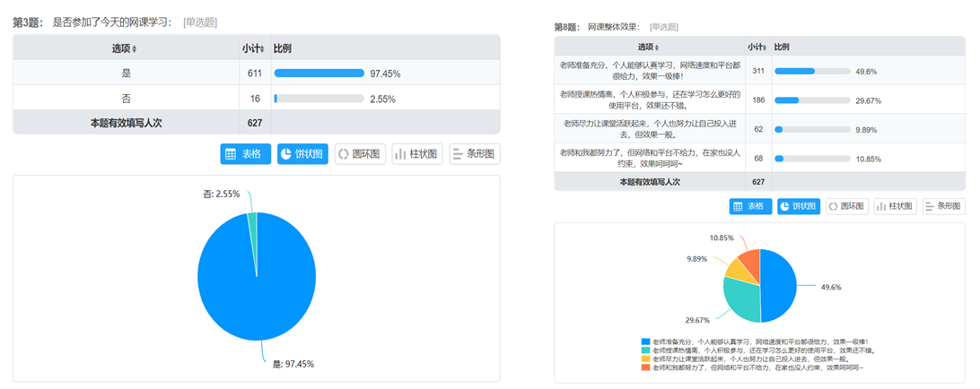Sort Question 3 table by 小计 column arrow
980x389 pixels.
pyautogui.click(x=262, y=48)
